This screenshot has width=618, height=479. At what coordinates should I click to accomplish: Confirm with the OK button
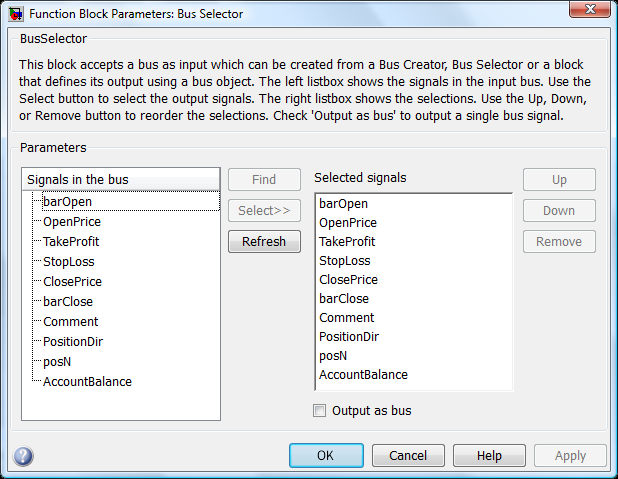[326, 455]
